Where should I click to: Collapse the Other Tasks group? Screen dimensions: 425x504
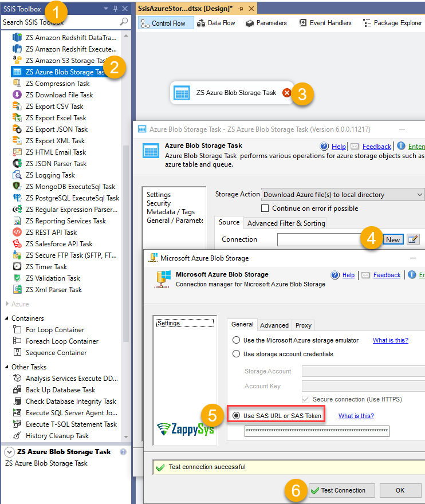click(x=7, y=367)
